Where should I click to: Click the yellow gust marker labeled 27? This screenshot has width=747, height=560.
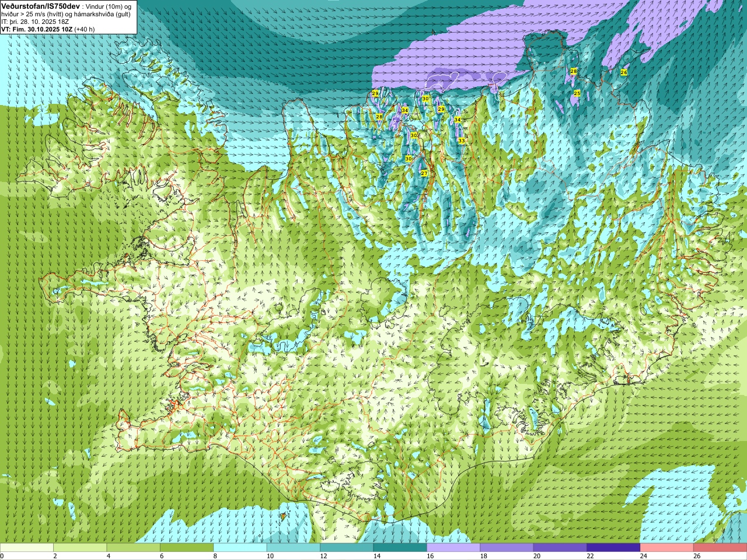[424, 173]
